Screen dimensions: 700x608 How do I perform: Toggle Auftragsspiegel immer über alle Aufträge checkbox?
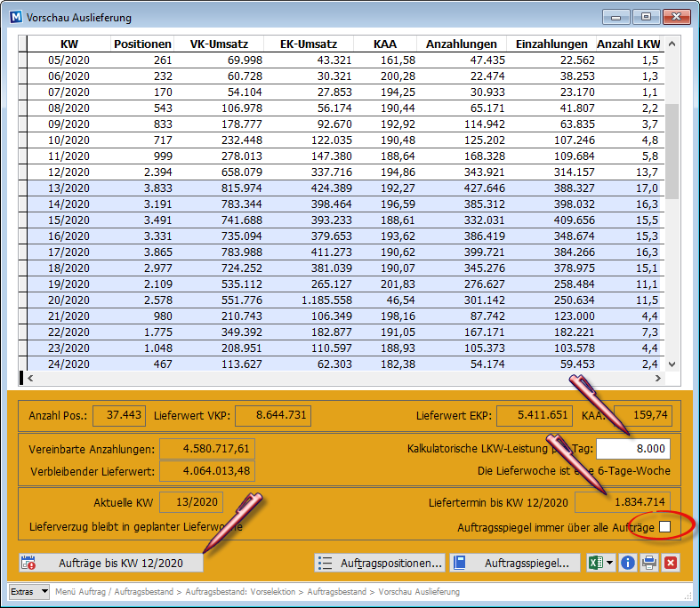click(665, 527)
